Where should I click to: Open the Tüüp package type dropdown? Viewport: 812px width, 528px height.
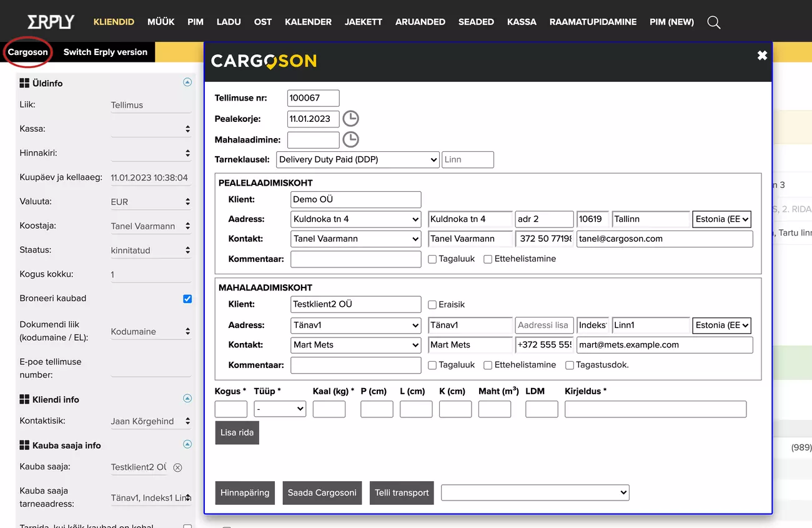(x=280, y=409)
